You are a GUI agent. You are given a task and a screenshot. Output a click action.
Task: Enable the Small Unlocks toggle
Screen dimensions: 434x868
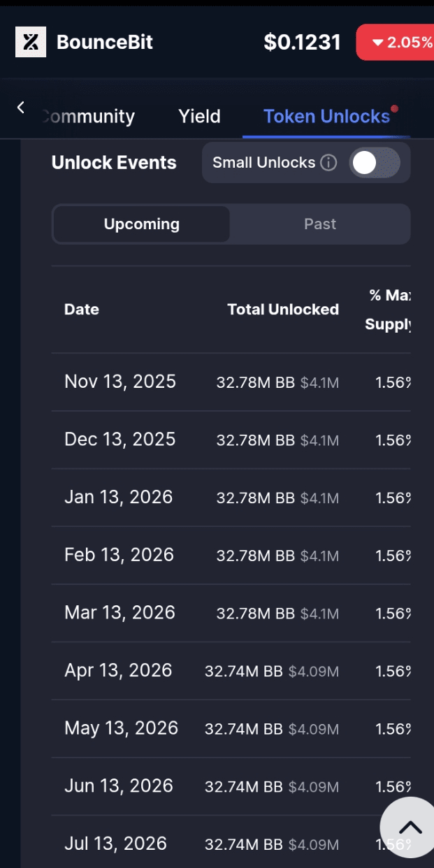[x=374, y=163]
